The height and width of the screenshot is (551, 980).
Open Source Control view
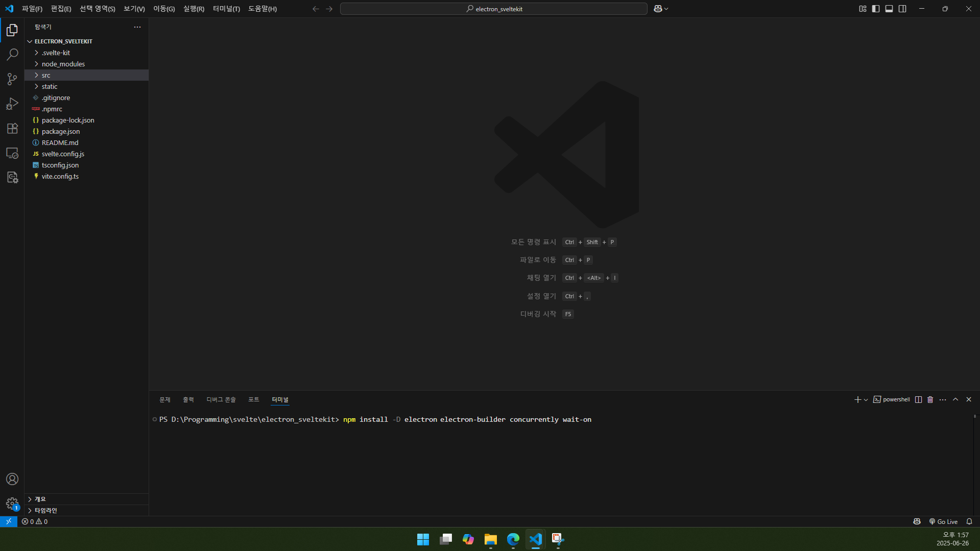[12, 79]
